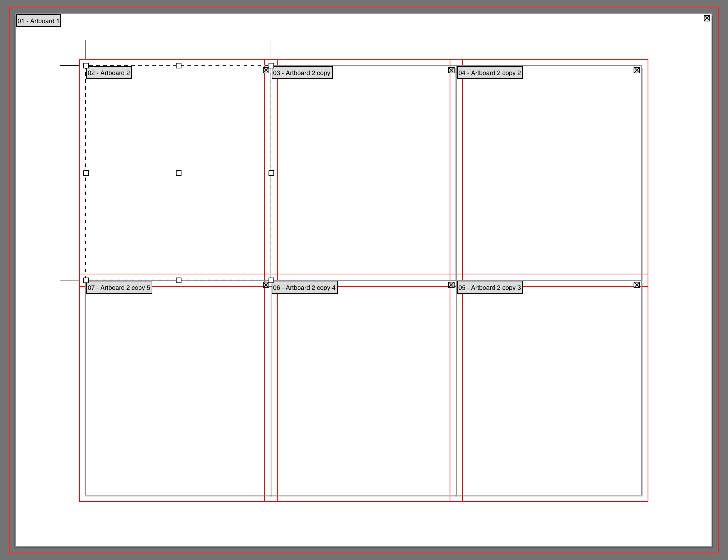Click top-left corner handle of selected artboard
Screen dimensions: 728x560
tap(86, 66)
